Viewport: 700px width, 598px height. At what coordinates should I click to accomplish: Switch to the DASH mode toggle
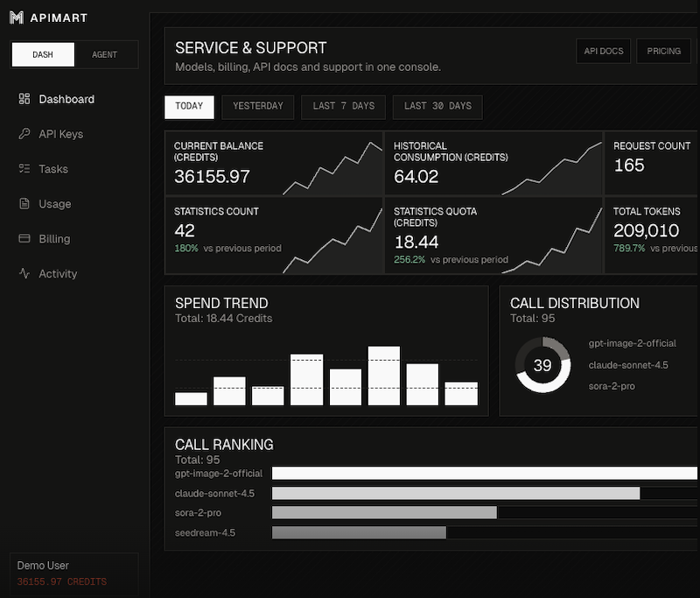click(x=43, y=54)
